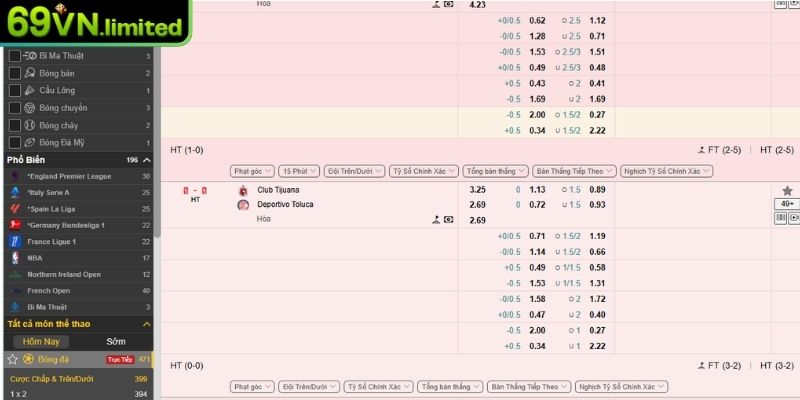Tick the Cầu Lông checkbox

click(15, 91)
